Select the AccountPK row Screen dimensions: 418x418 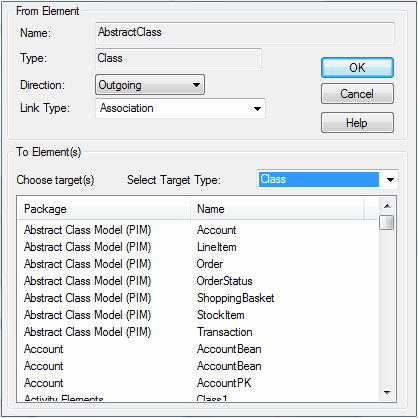[197, 383]
